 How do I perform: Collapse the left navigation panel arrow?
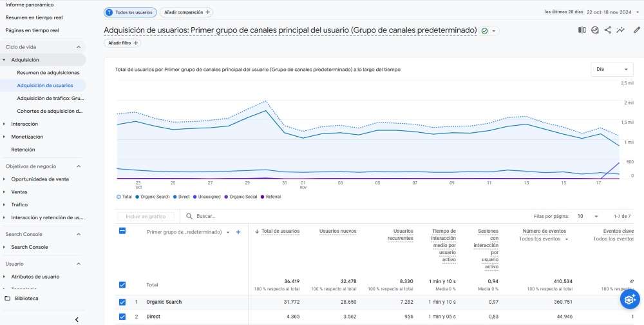[x=77, y=320]
